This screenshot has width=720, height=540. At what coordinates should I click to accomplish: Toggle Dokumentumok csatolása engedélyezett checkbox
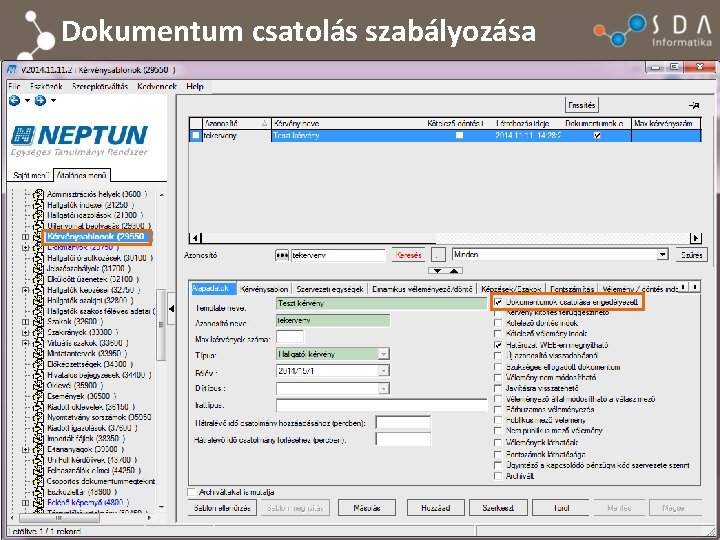pyautogui.click(x=498, y=302)
